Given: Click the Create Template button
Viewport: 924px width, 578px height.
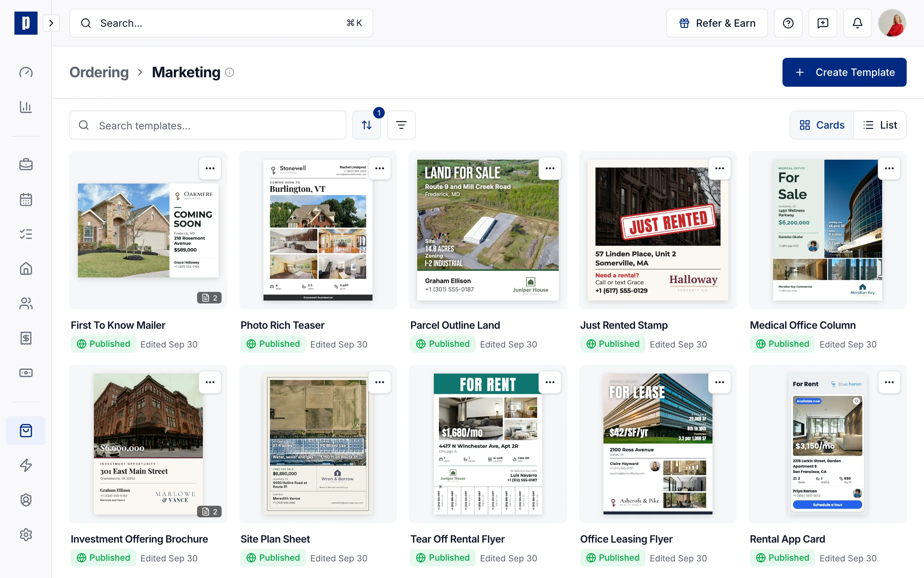Looking at the screenshot, I should 844,72.
